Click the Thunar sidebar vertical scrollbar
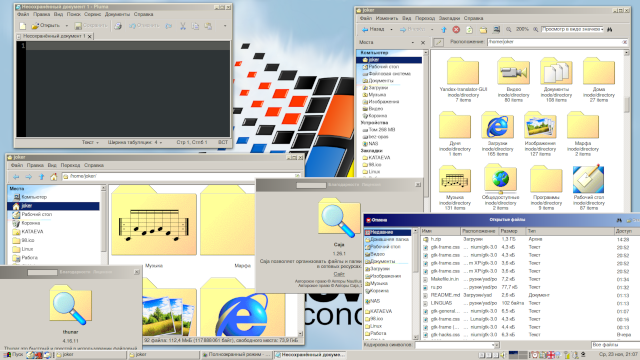This screenshot has width=640, height=360. (x=104, y=222)
